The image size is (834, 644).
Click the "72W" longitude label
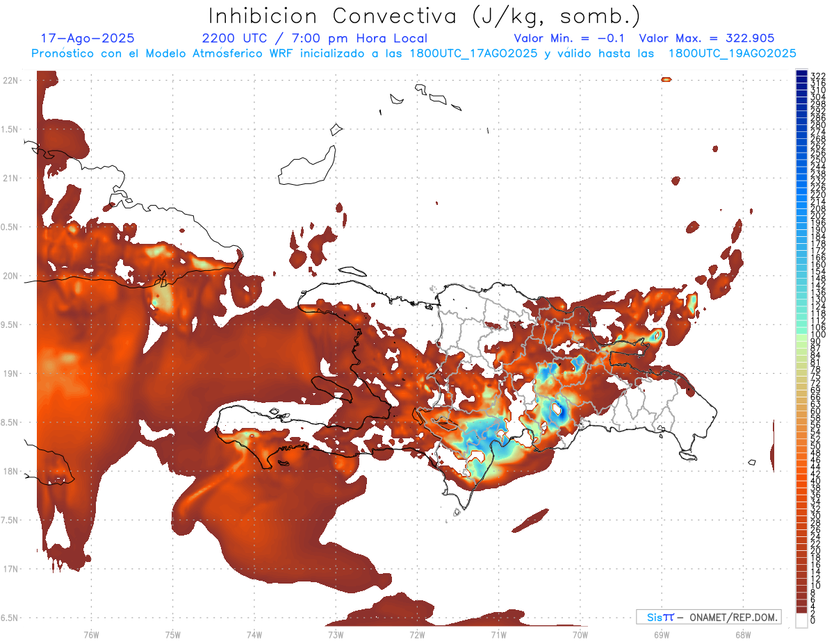[x=417, y=634]
